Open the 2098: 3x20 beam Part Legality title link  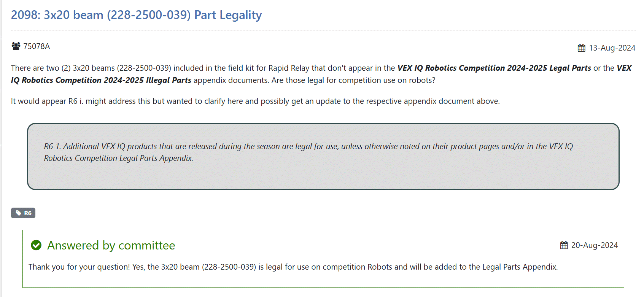coord(136,15)
